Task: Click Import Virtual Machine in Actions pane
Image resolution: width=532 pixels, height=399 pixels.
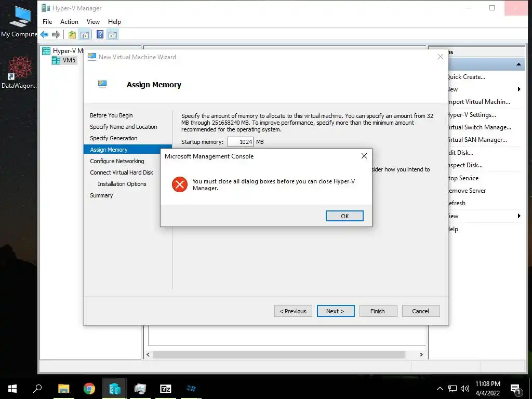Action: [479, 102]
